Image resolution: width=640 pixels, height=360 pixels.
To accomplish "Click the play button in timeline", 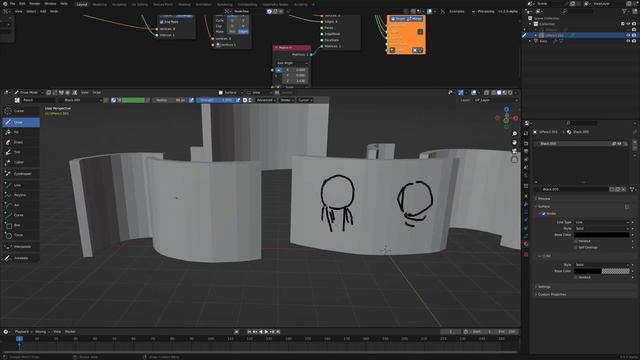I will tap(267, 332).
